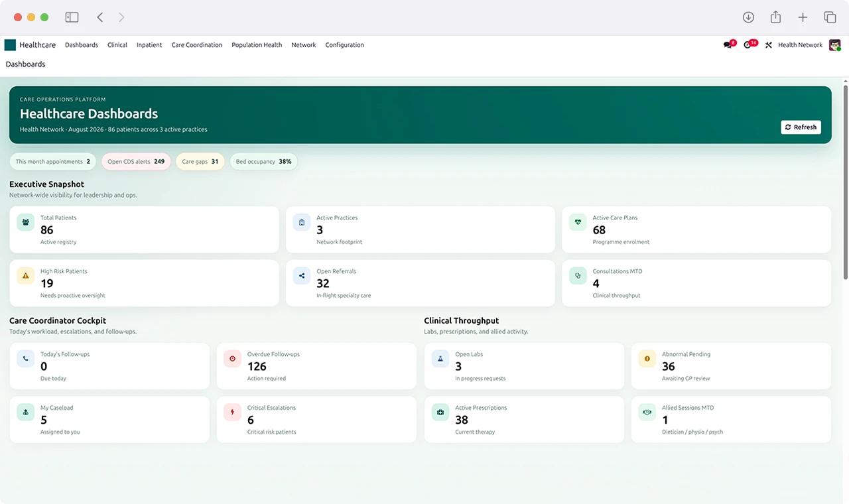Click the Open Labs flask icon

point(440,359)
